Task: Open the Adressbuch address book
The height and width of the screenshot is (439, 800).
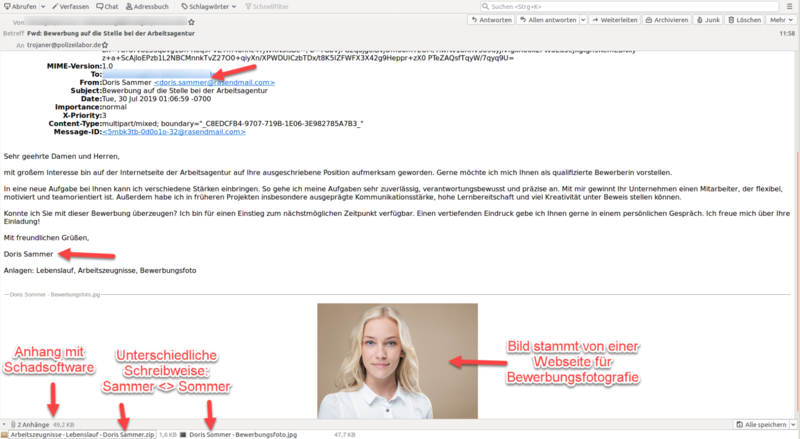Action: click(147, 7)
